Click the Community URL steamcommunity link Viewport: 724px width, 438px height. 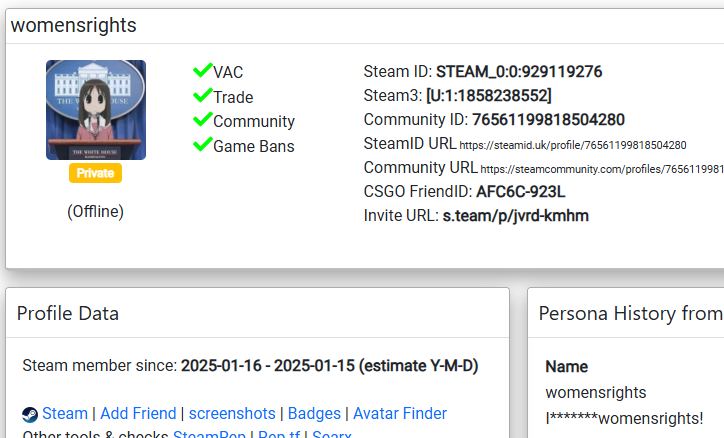pos(600,169)
